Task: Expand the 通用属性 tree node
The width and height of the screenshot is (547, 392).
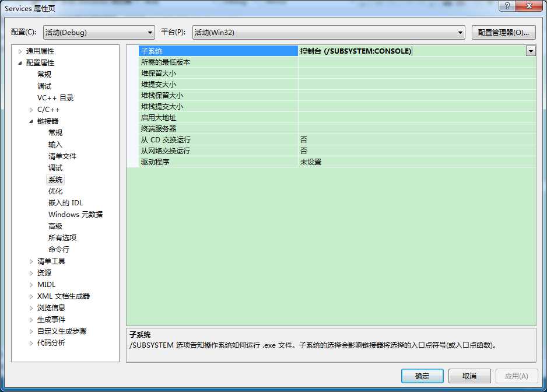Action: [20, 52]
